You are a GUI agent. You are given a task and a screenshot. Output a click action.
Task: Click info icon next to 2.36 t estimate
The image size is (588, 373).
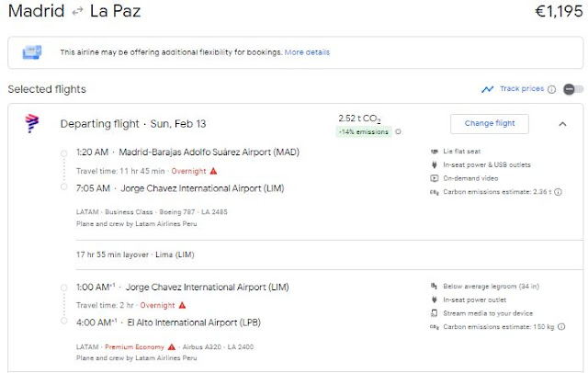click(559, 193)
